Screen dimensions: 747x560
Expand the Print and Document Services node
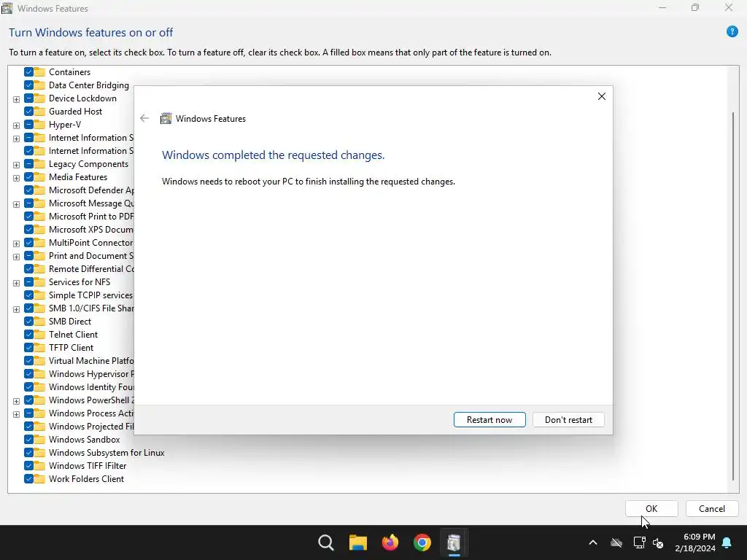pyautogui.click(x=16, y=257)
